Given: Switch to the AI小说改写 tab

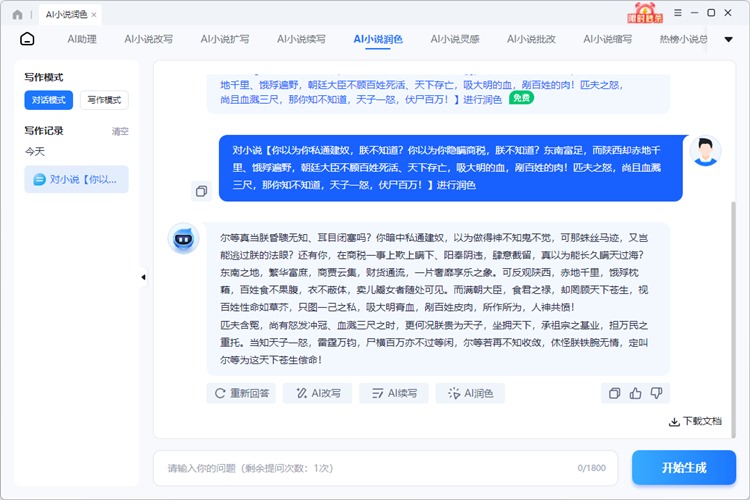Looking at the screenshot, I should pos(148,39).
